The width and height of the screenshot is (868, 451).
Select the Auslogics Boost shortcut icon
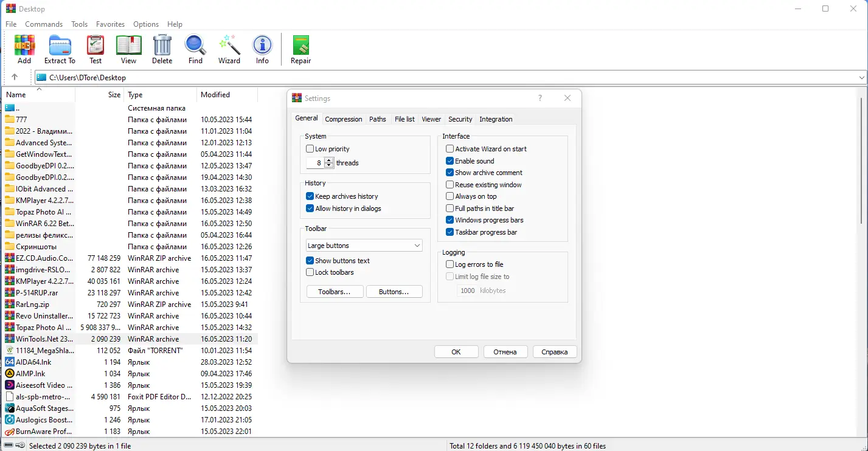point(10,420)
